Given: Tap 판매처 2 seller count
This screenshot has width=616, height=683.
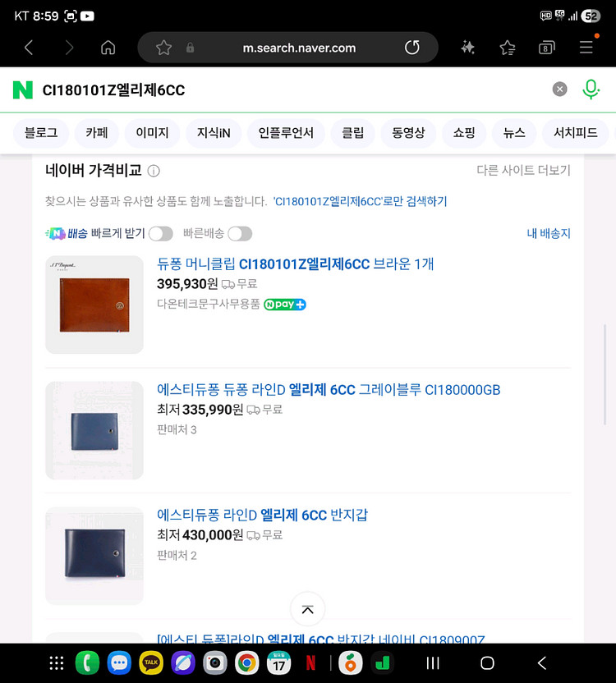Looking at the screenshot, I should pyautogui.click(x=177, y=556).
